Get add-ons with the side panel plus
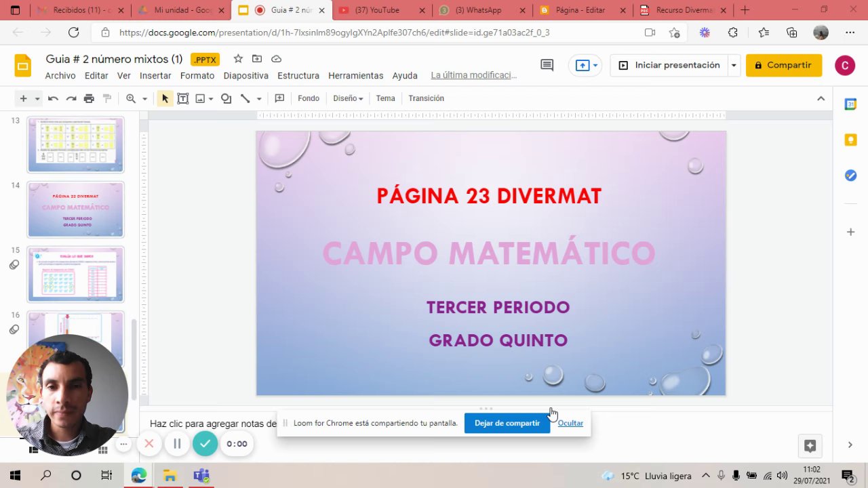This screenshot has height=488, width=868. (850, 232)
